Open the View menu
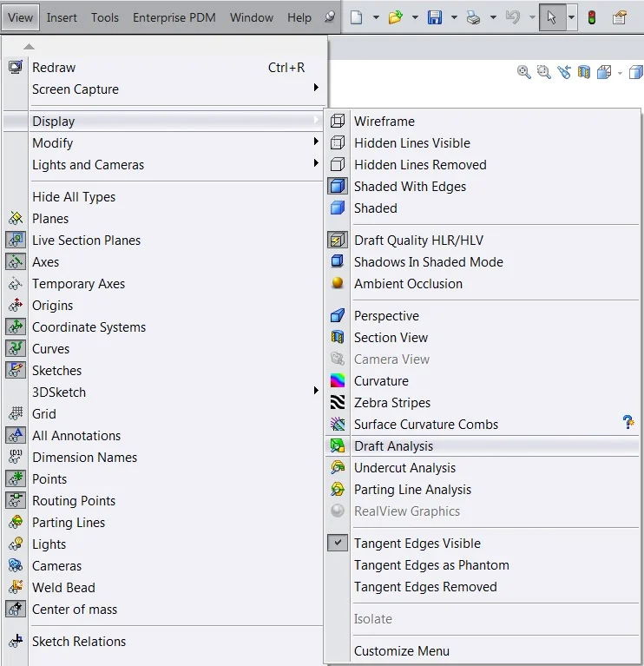Viewport: 644px width, 666px height. pos(20,17)
